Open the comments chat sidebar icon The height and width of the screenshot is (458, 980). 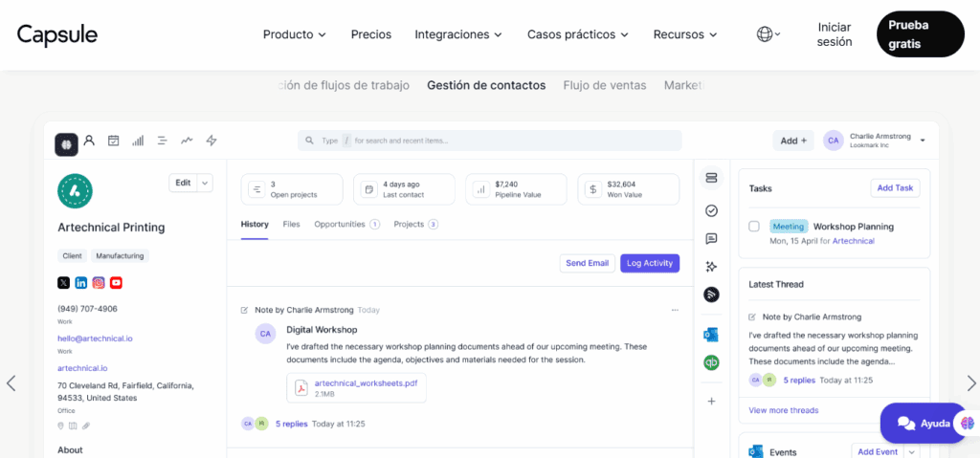(x=711, y=239)
